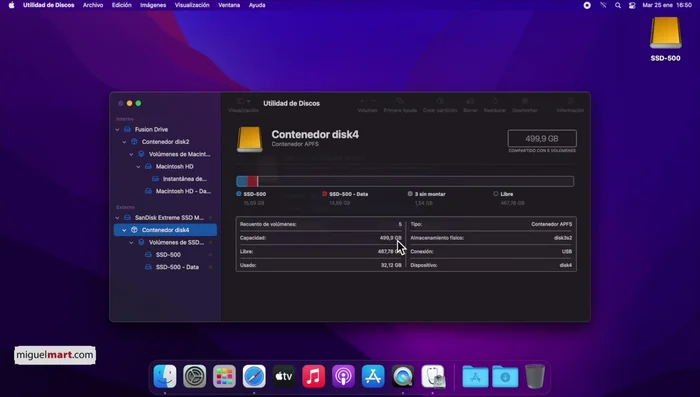Collapse the Volúmenes de SSD... group
This screenshot has height=397, width=700.
(x=131, y=242)
